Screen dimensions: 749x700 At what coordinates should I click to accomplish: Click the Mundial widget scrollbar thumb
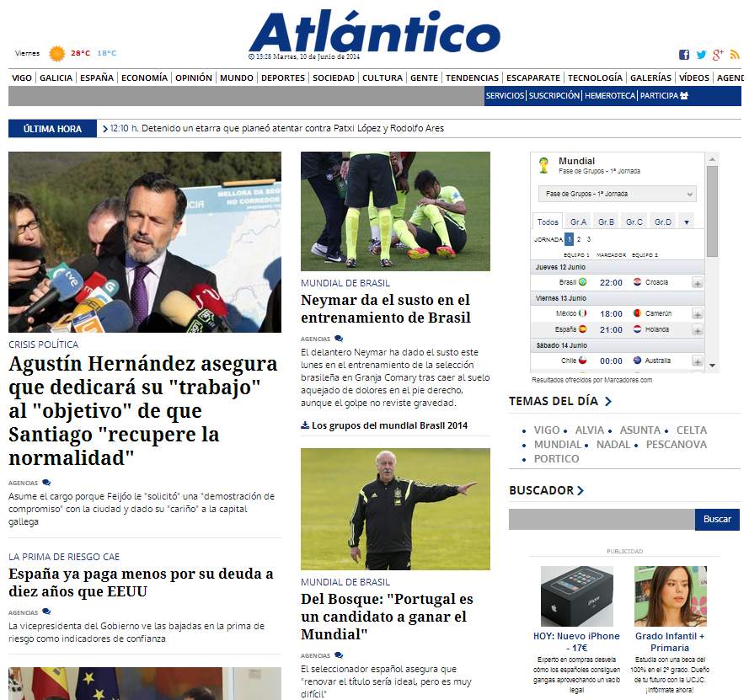tap(712, 211)
